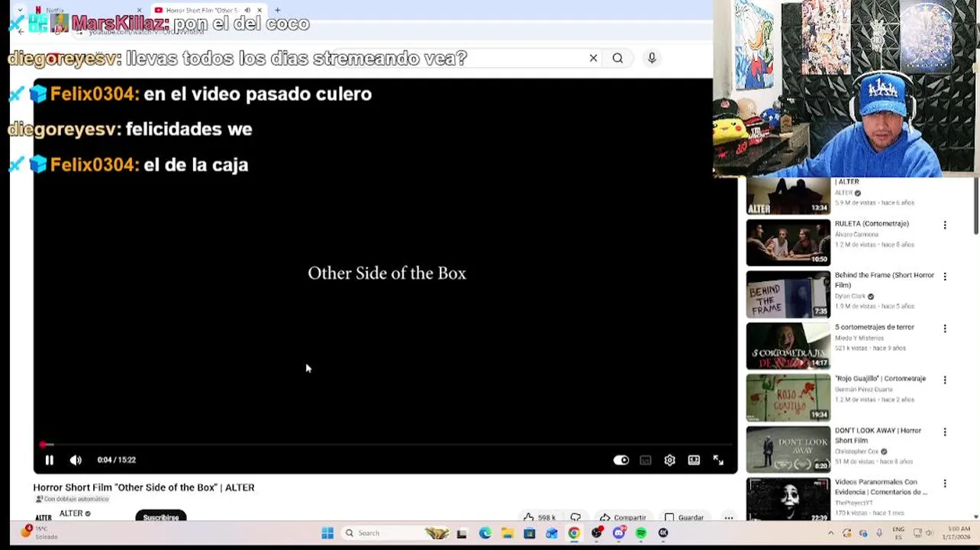Seek on the red video progress bar

point(385,444)
